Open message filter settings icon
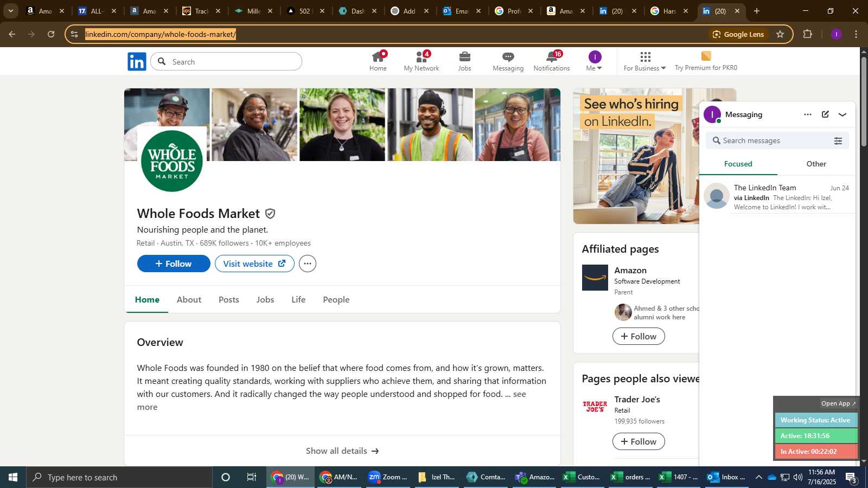The height and width of the screenshot is (488, 868). tap(838, 140)
